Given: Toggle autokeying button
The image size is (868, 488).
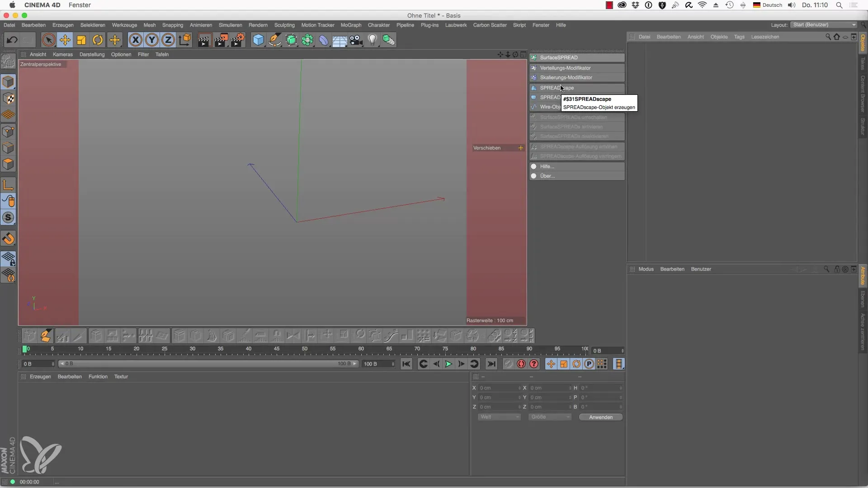Looking at the screenshot, I should (521, 364).
